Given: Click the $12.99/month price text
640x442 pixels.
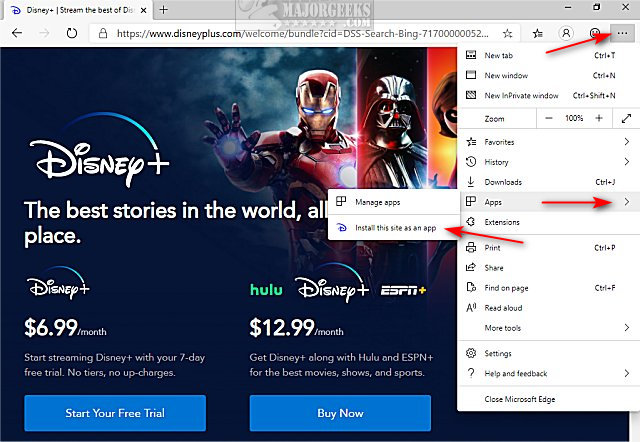Looking at the screenshot, I should coord(296,328).
